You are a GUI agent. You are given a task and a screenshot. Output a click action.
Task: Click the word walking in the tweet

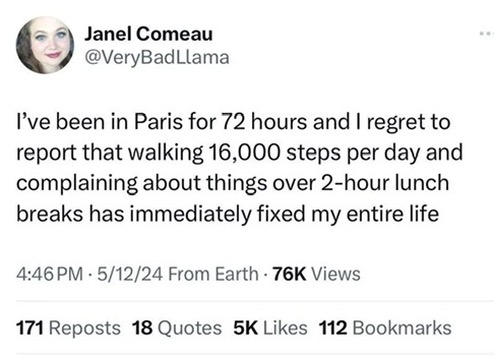point(165,153)
